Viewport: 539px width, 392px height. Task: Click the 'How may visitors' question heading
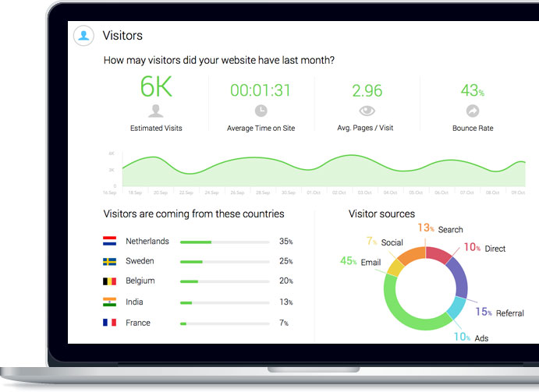[219, 61]
